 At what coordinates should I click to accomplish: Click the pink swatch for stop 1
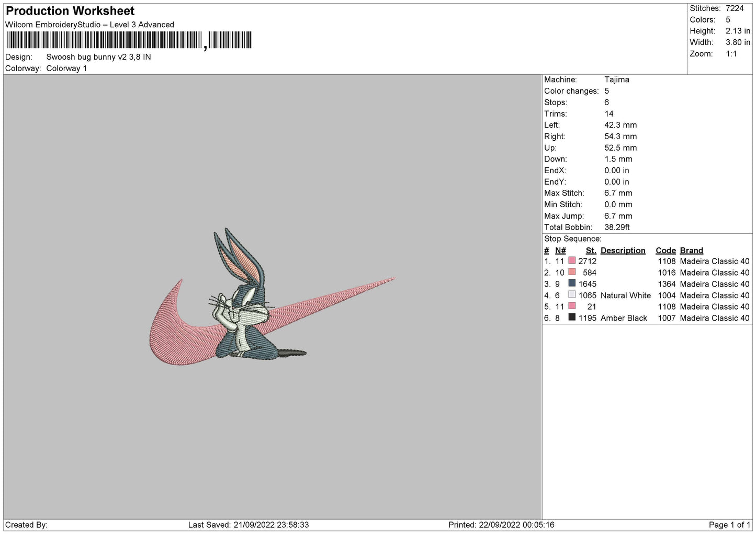coord(572,260)
